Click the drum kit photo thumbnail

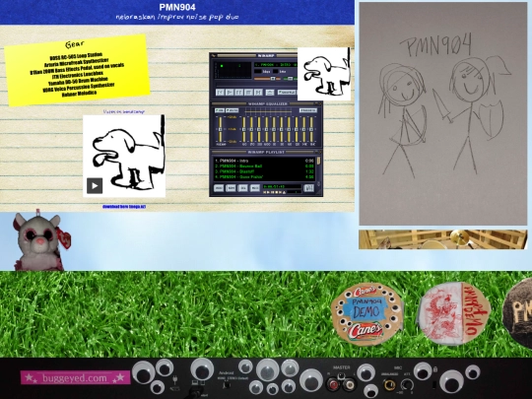coord(443,239)
